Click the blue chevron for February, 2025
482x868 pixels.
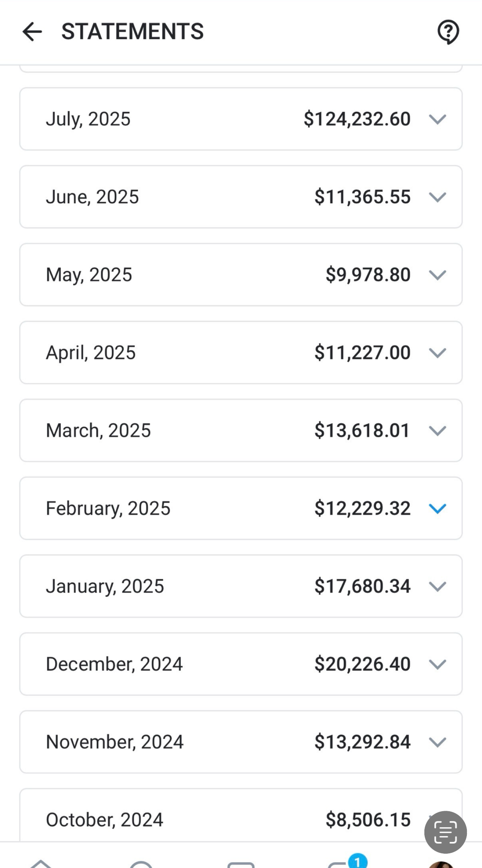coord(437,509)
